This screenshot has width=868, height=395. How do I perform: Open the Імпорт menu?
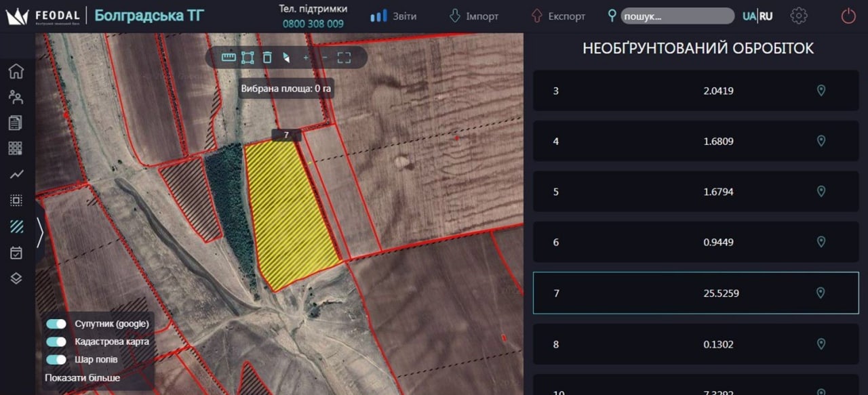(474, 16)
